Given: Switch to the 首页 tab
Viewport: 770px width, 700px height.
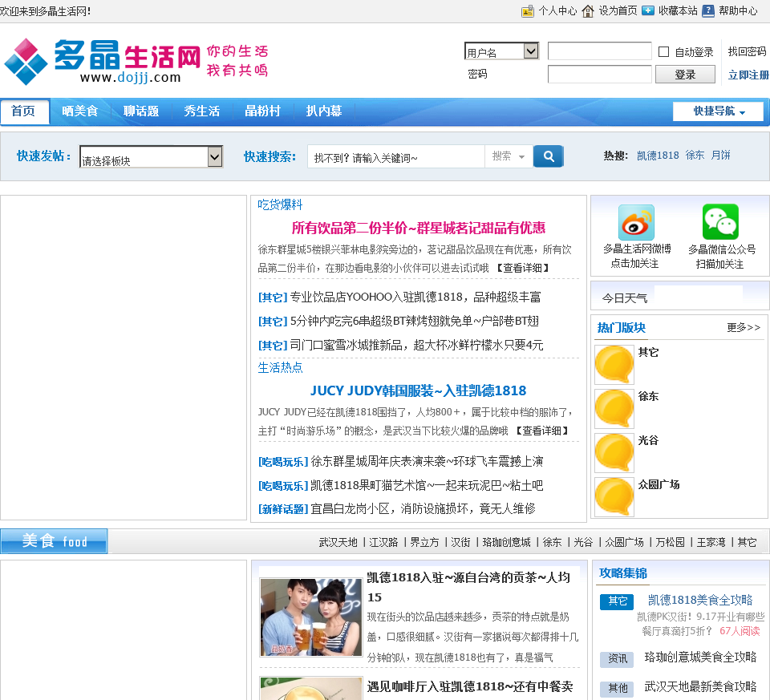Looking at the screenshot, I should [24, 111].
